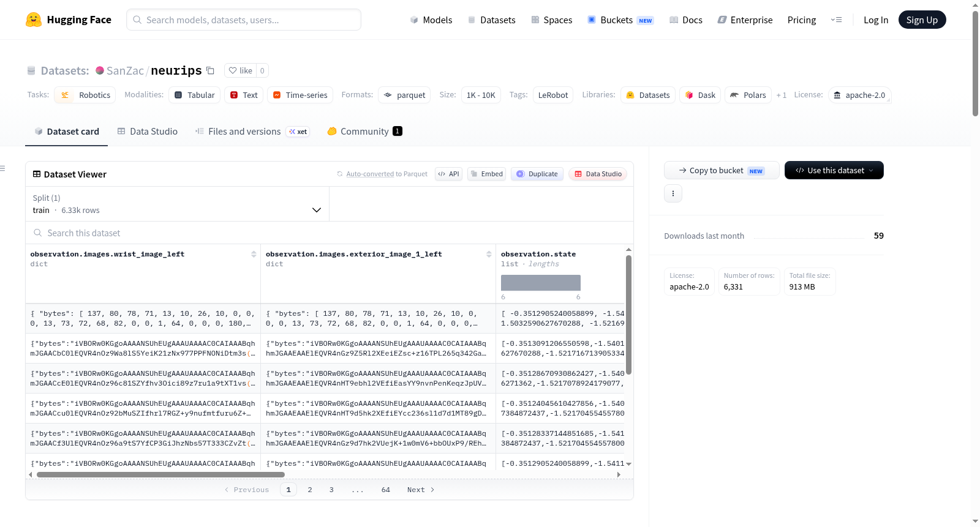
Task: Sort the wrist_image_left column
Action: 254,254
